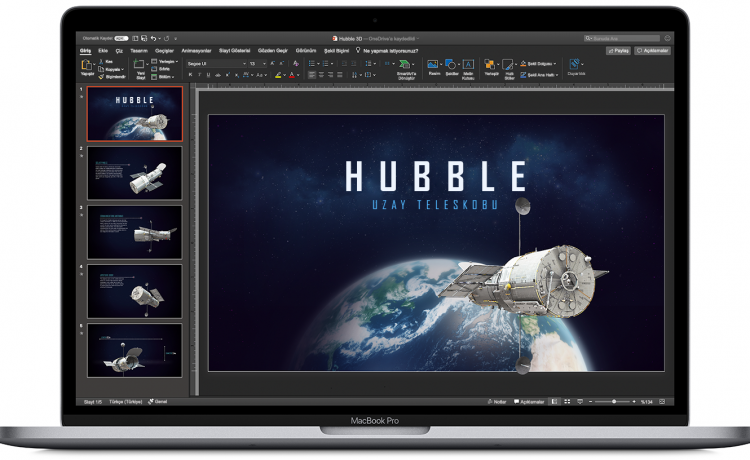Viewport: 750px width, 460px height.
Task: Open the Tasarım ribbon tab
Action: click(x=139, y=50)
